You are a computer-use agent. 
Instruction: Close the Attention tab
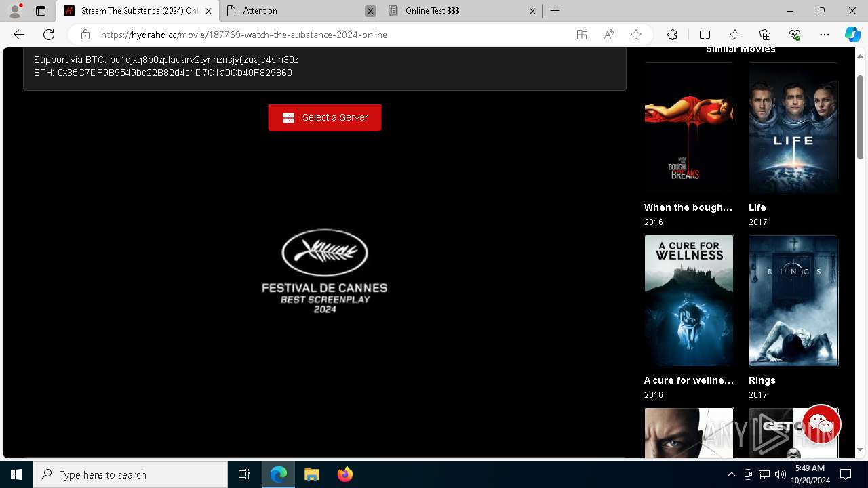click(370, 11)
